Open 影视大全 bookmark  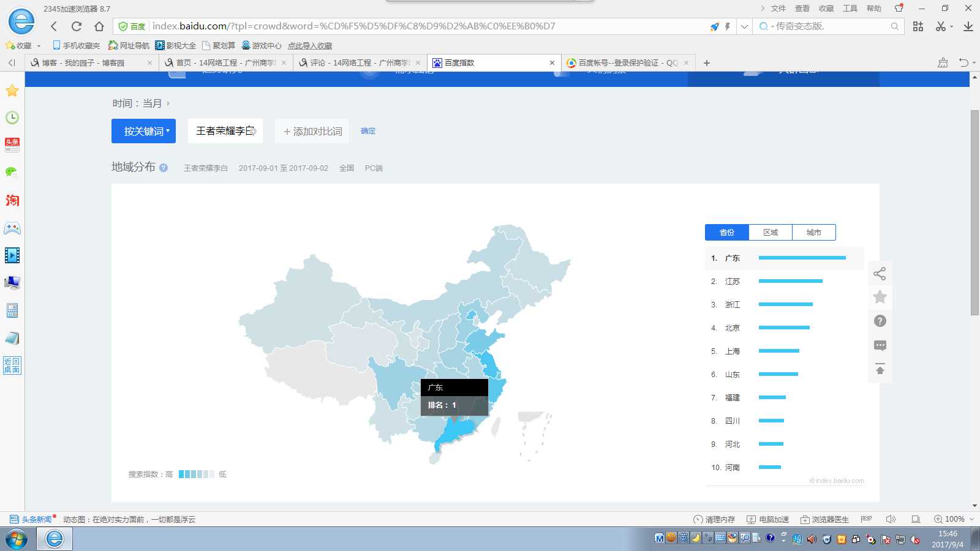click(175, 46)
